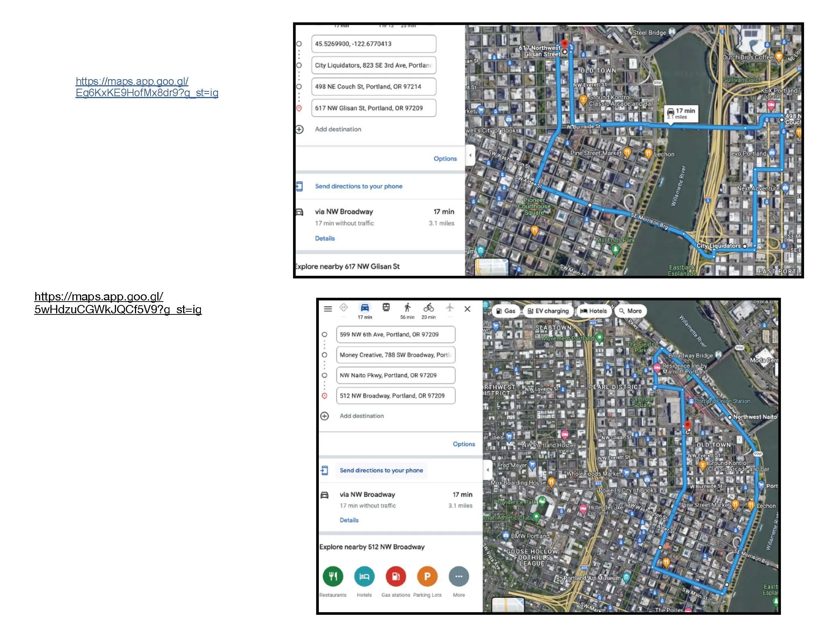The width and height of the screenshot is (834, 644).
Task: Click the 498 NE Couch St stop field
Action: tap(374, 87)
